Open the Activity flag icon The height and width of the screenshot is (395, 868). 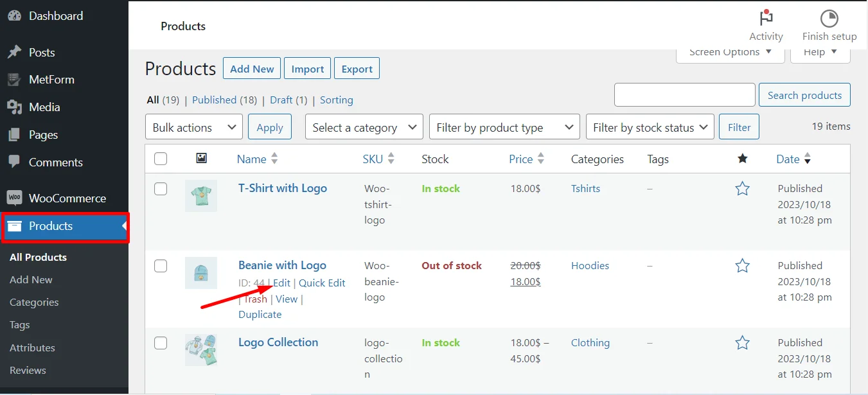click(766, 18)
